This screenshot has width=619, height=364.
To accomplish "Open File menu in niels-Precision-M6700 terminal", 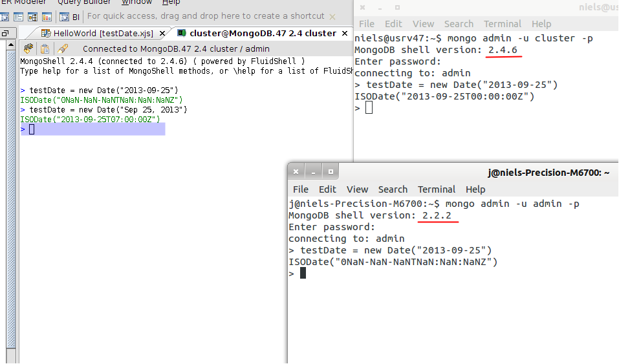I will pyautogui.click(x=300, y=189).
